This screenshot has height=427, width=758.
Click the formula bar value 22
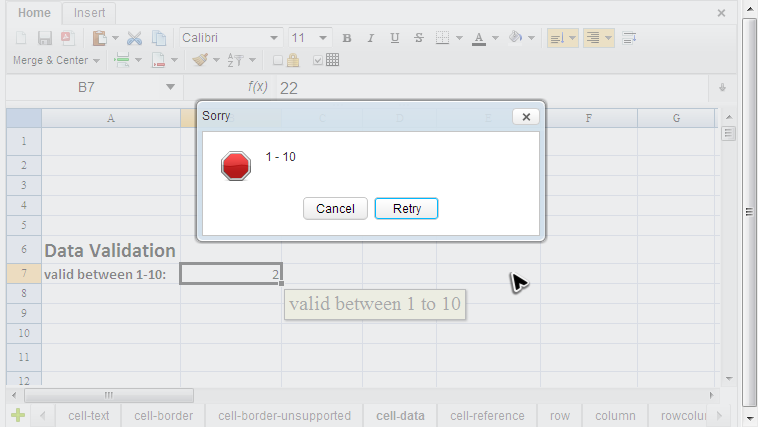(x=289, y=88)
